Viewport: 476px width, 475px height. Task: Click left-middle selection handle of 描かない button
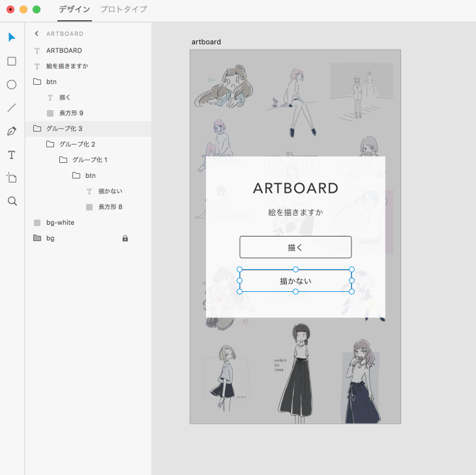point(239,281)
